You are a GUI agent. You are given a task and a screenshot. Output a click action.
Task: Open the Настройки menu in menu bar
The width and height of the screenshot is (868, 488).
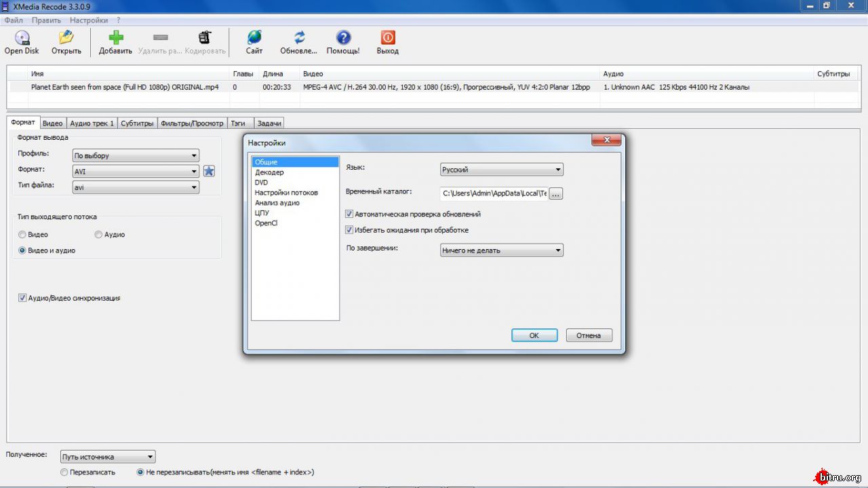coord(89,20)
